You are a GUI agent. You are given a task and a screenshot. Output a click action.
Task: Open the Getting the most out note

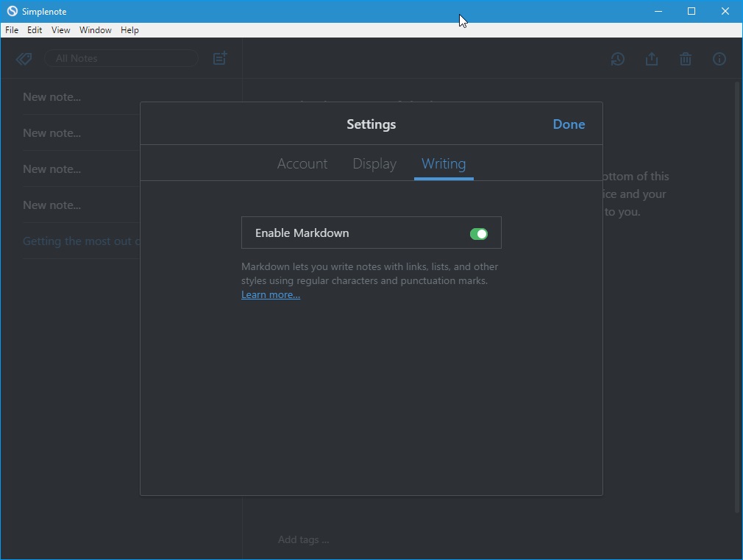pyautogui.click(x=82, y=241)
